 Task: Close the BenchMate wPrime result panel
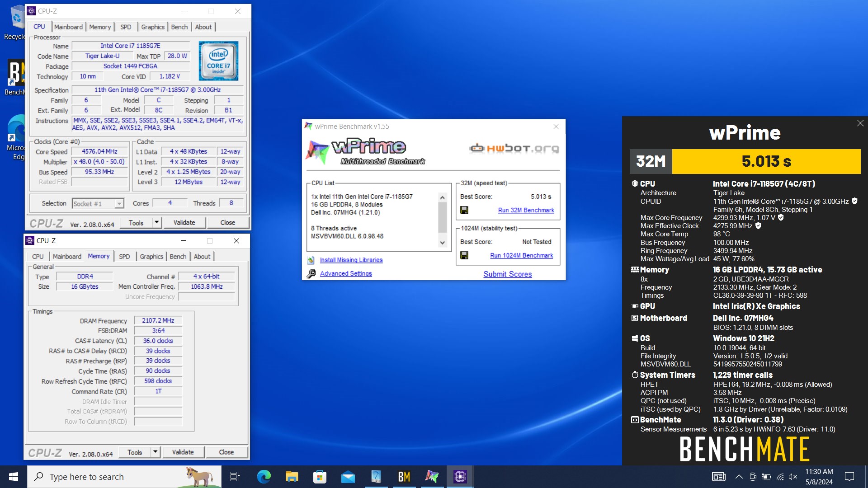pyautogui.click(x=860, y=123)
